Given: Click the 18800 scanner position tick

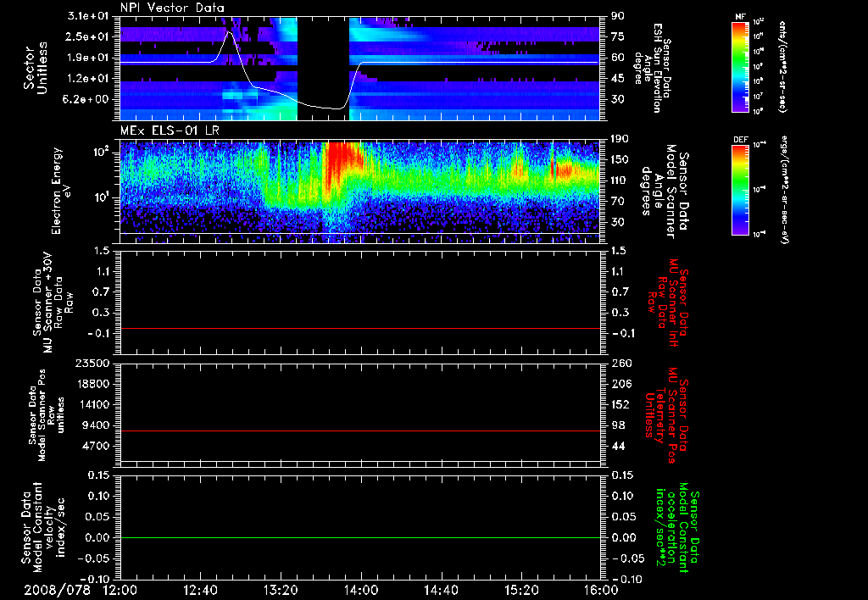Looking at the screenshot, I should 93,384.
